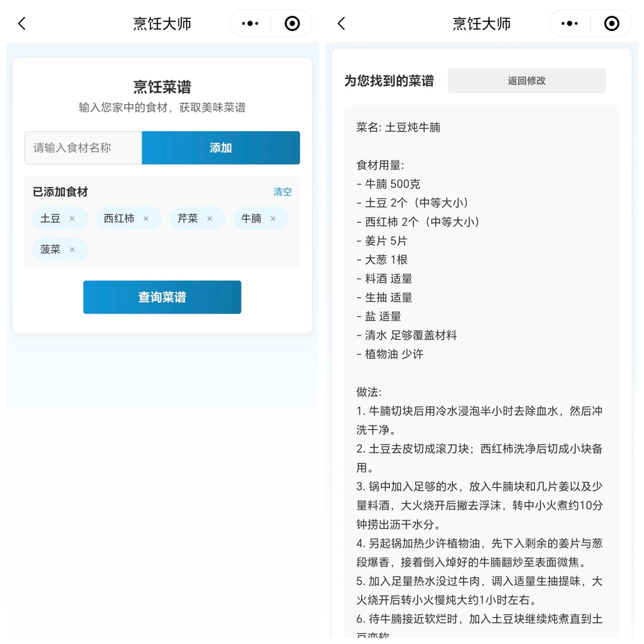The height and width of the screenshot is (644, 644).
Task: Select the 牛腩 ingredient chip
Action: [x=258, y=218]
